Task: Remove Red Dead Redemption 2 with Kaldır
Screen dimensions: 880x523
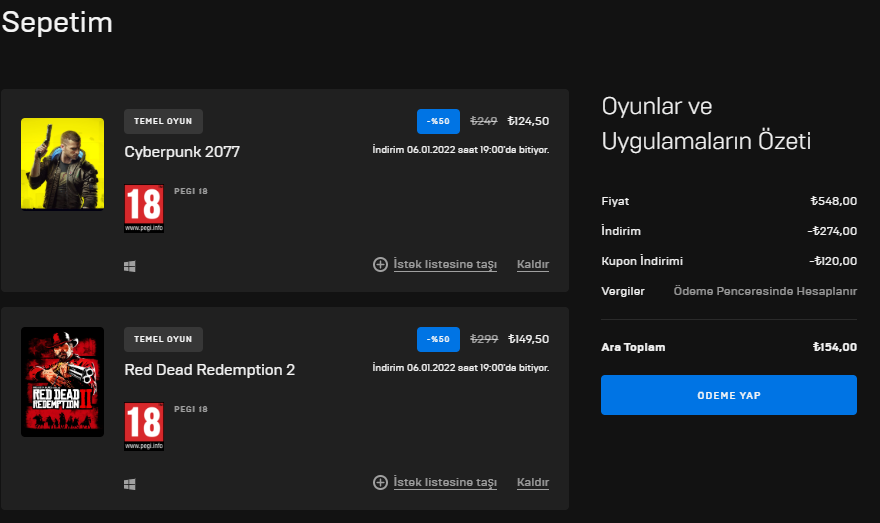Action: [533, 483]
